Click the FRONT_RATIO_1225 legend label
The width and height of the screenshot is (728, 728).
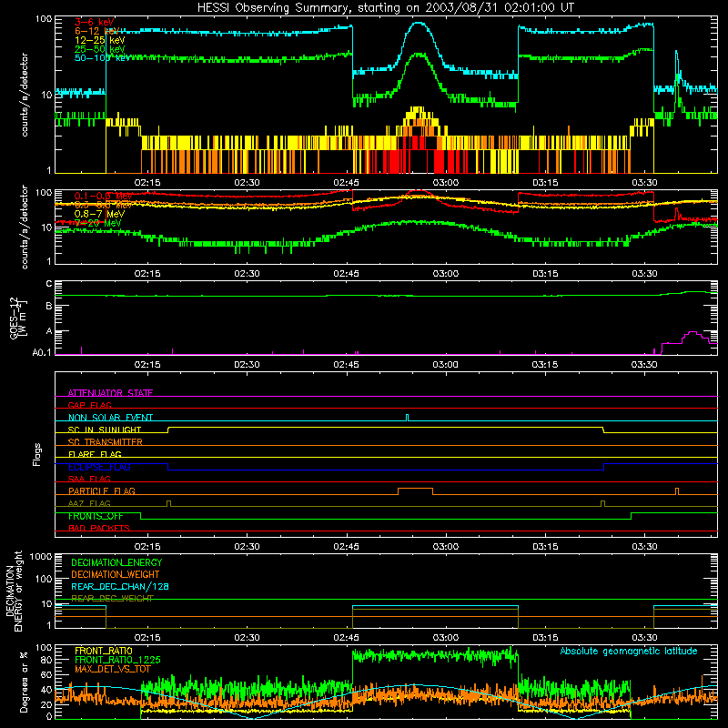click(x=117, y=660)
